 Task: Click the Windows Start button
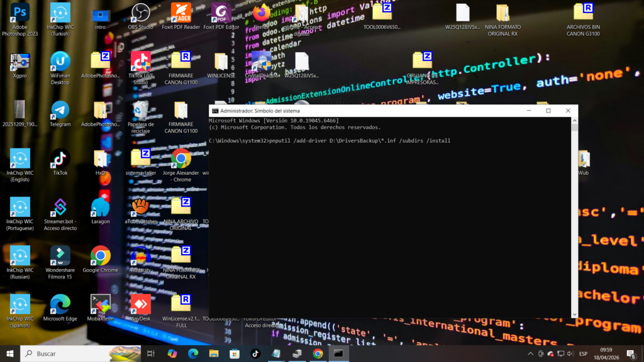click(10, 353)
